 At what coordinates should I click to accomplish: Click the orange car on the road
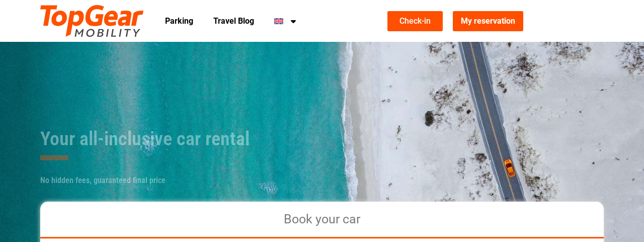coord(510,168)
